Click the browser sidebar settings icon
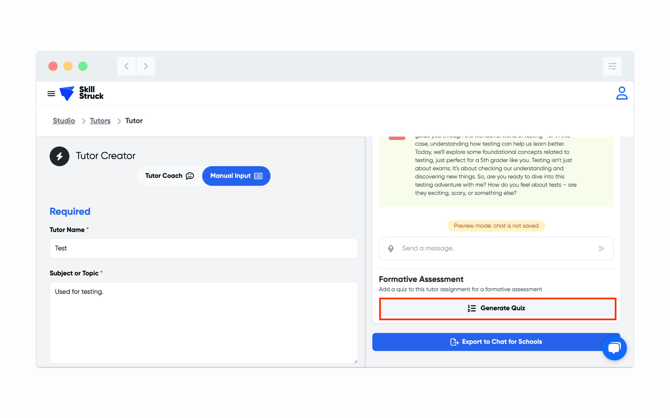Screen dimensions: 670x418 (x=612, y=66)
